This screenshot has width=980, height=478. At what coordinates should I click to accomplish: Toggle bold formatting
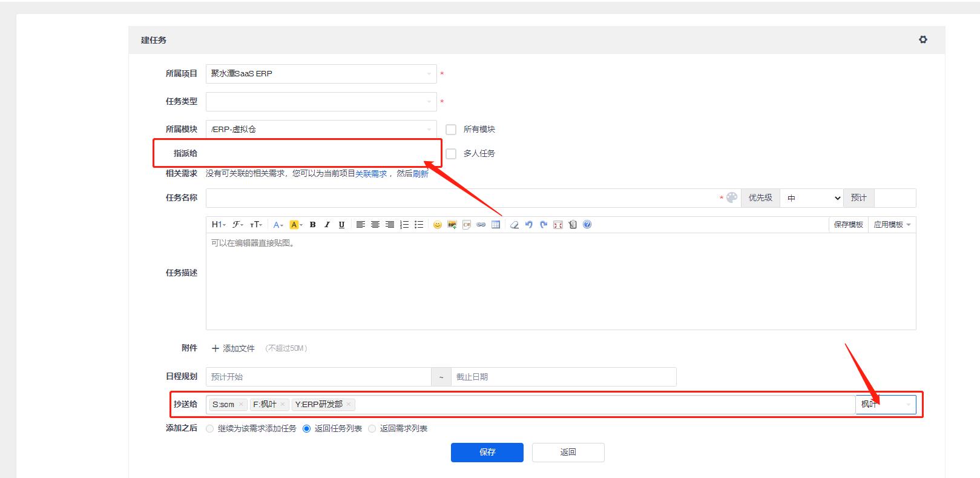tap(313, 225)
